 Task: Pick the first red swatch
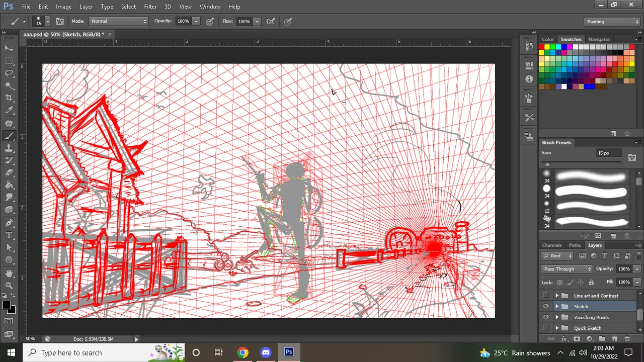click(542, 47)
